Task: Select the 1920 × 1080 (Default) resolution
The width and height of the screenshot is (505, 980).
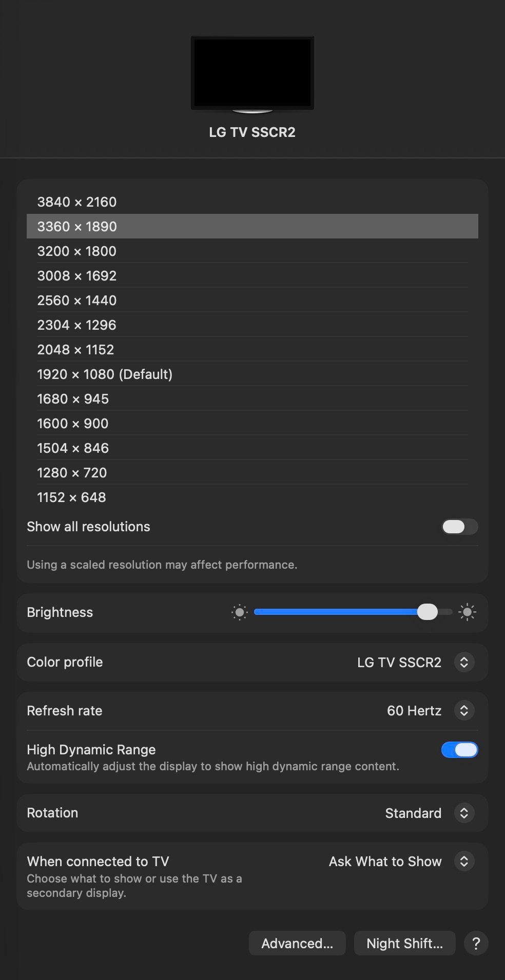Action: click(x=252, y=374)
